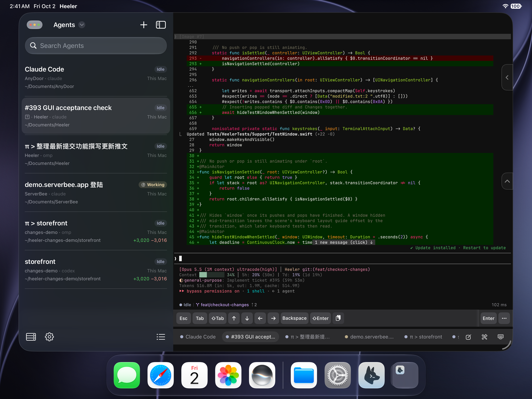The width and height of the screenshot is (532, 399).
Task: Expand the side panel left chevron handle
Action: click(507, 78)
